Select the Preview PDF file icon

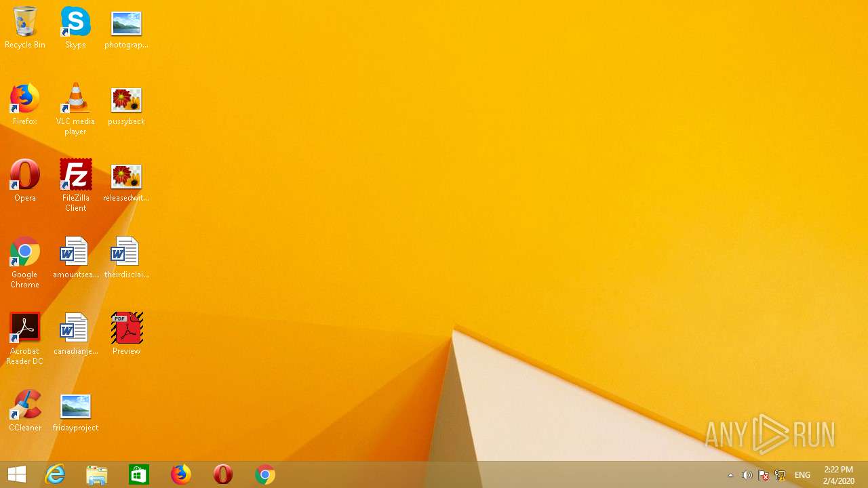(x=126, y=333)
